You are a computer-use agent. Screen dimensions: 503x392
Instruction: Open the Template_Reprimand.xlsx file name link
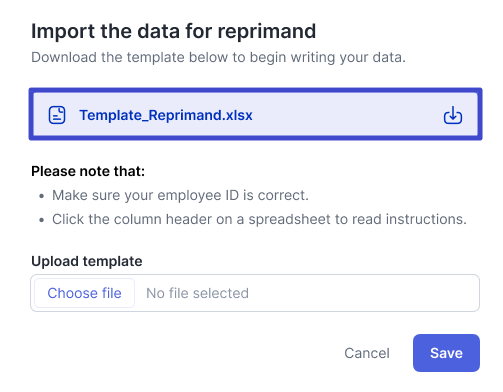click(166, 115)
